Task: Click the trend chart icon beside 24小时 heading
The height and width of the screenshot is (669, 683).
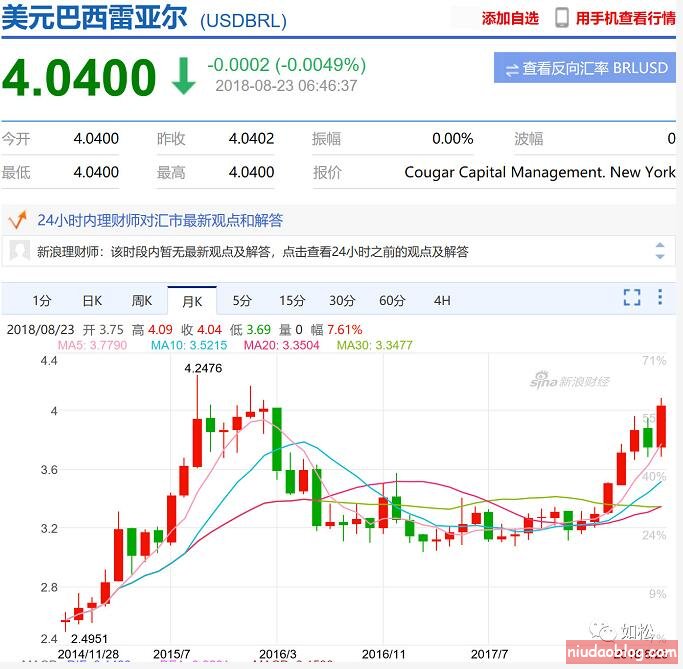Action: click(x=16, y=220)
